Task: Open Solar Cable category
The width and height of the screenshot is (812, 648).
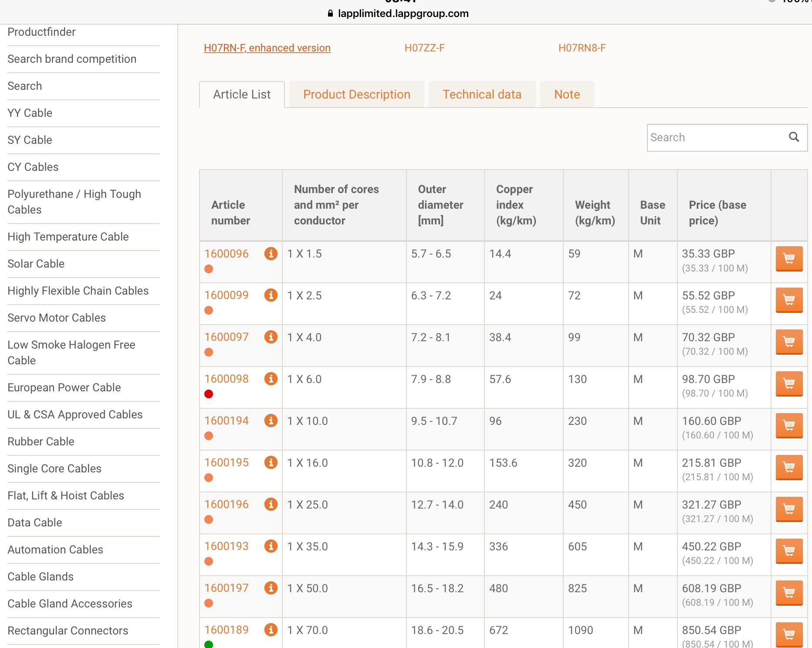Action: tap(36, 264)
